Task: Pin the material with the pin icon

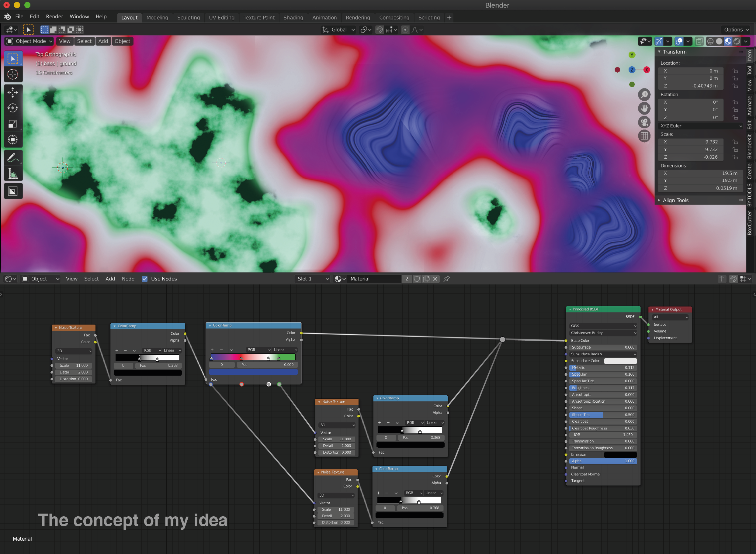Action: [446, 279]
